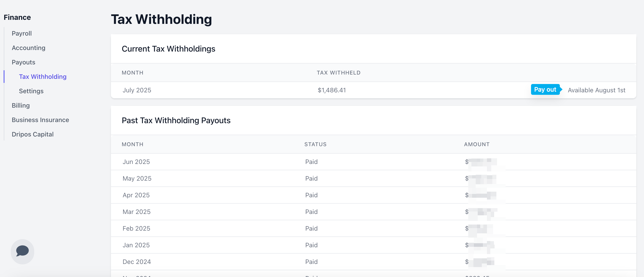The height and width of the screenshot is (277, 644).
Task: Select the Jan 2025 payout row
Action: click(x=374, y=245)
